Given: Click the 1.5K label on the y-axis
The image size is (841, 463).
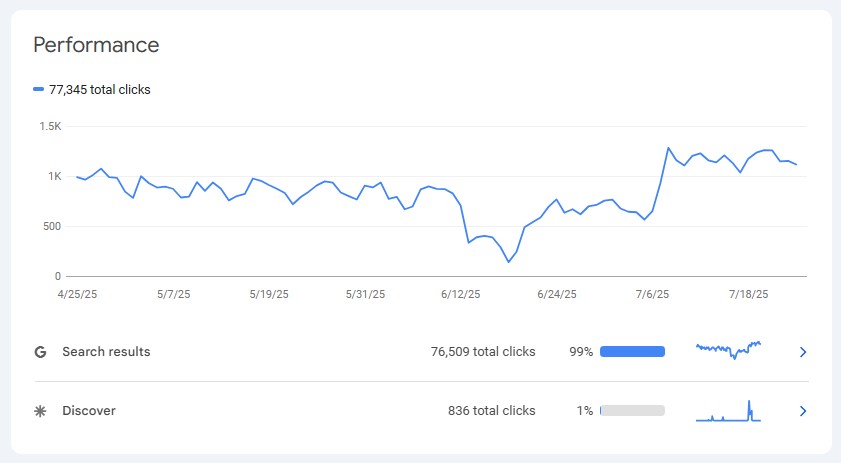Looking at the screenshot, I should click(50, 127).
